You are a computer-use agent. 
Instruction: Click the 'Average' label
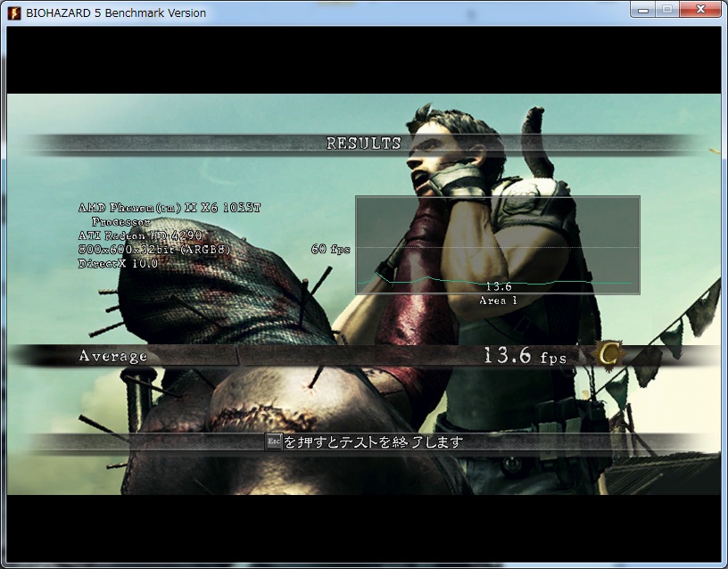coord(113,356)
